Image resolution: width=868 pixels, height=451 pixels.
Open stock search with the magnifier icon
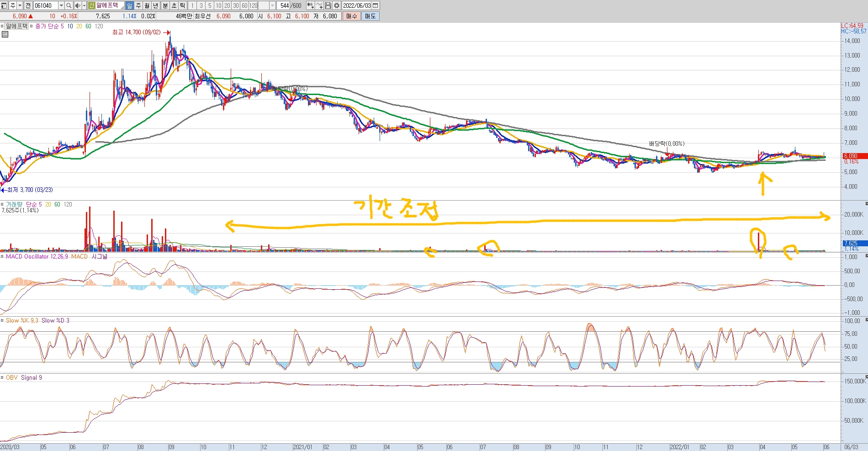[69, 5]
